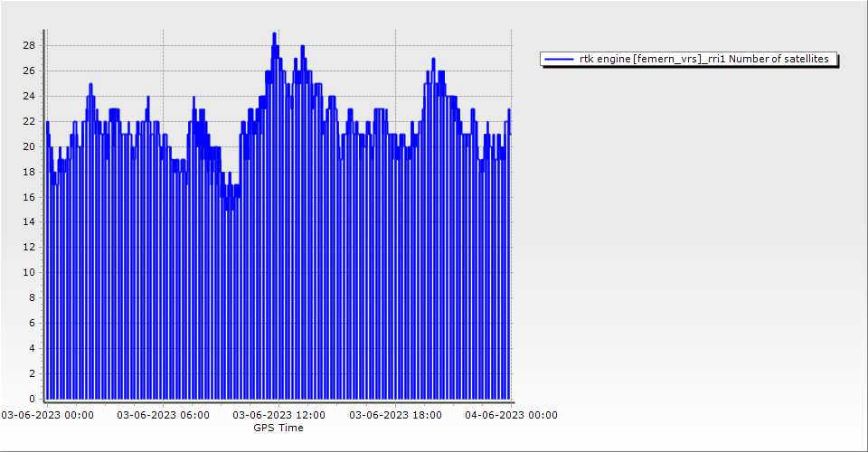This screenshot has width=868, height=452.
Task: Click the y-axis value label 0
Action: (33, 399)
